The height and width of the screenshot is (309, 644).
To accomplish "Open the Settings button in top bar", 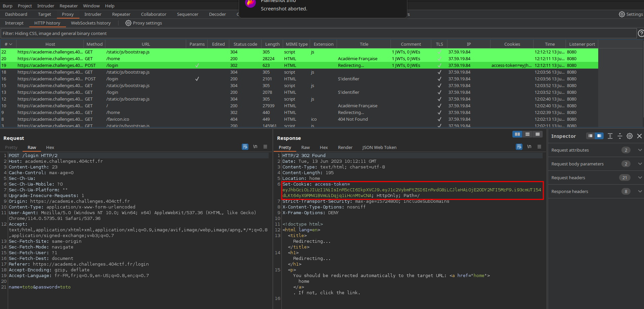I will click(631, 14).
